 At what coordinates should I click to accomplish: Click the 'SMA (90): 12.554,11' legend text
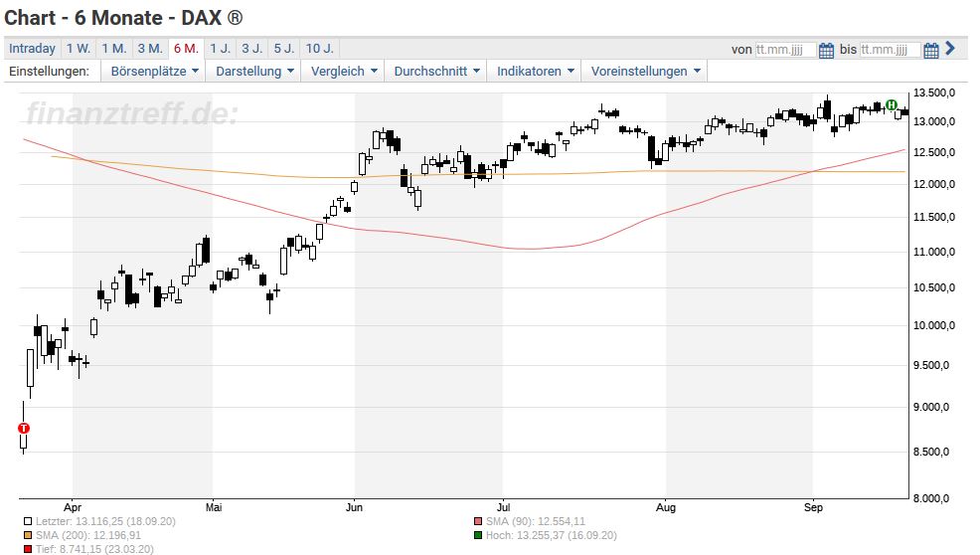[536, 521]
